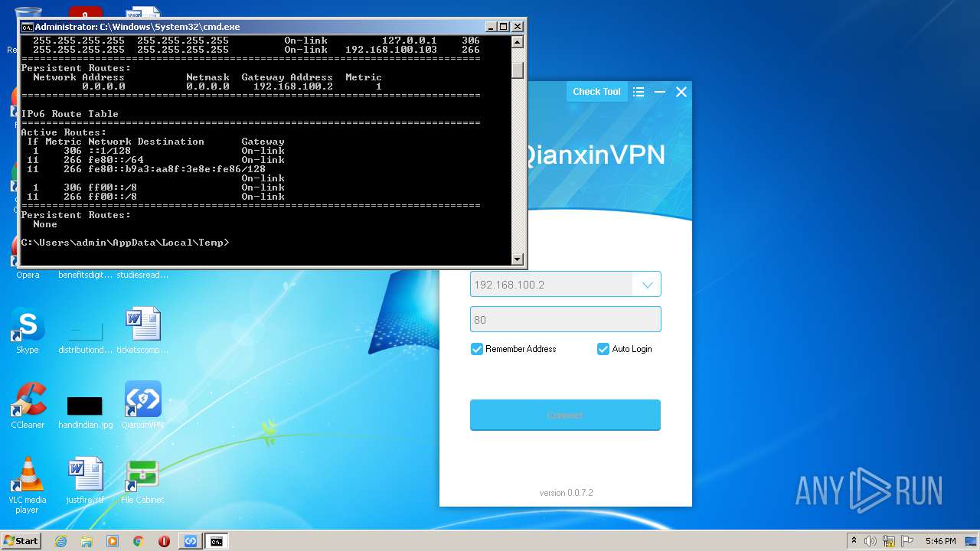
Task: Open the network tray icon
Action: click(x=889, y=541)
